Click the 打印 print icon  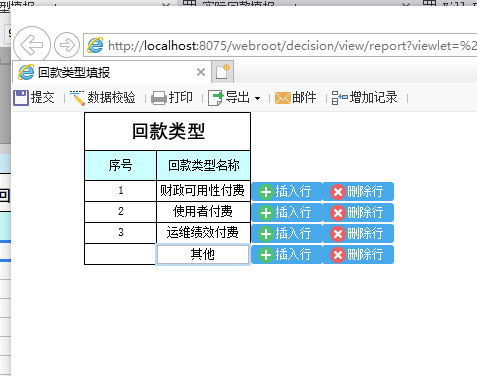159,98
